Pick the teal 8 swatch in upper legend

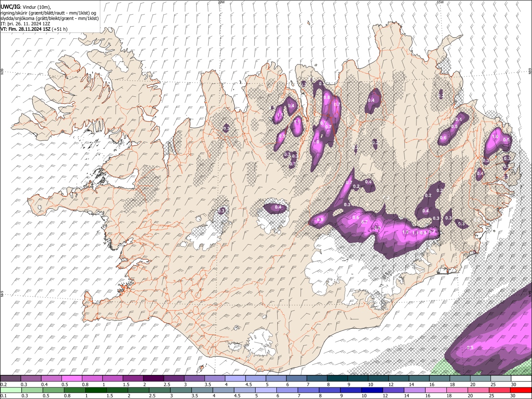(337, 379)
